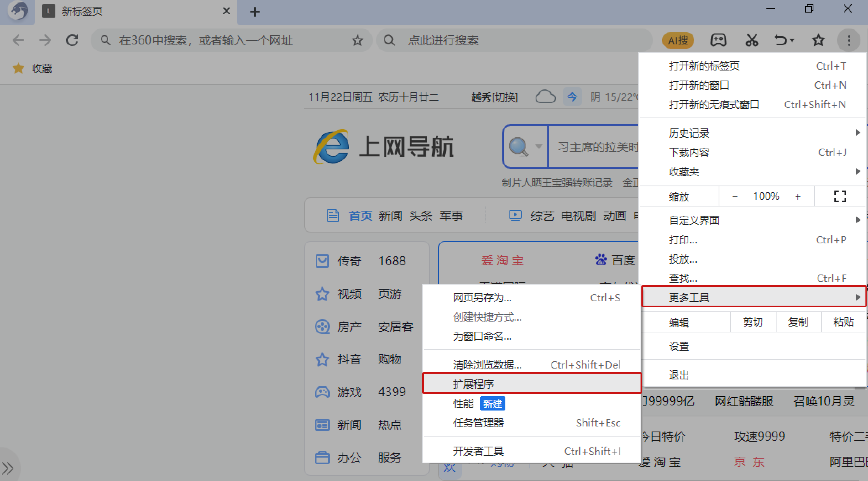Click the 上网导航 page search field
This screenshot has height=481, width=868.
click(x=594, y=147)
